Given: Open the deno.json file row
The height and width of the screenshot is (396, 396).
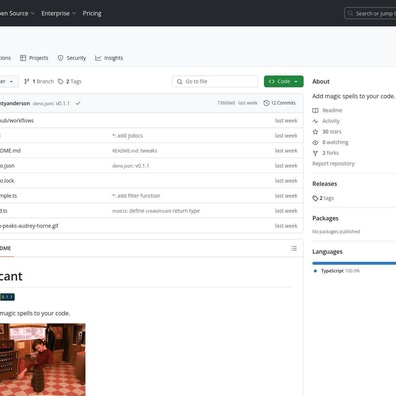Looking at the screenshot, I should pos(152,166).
